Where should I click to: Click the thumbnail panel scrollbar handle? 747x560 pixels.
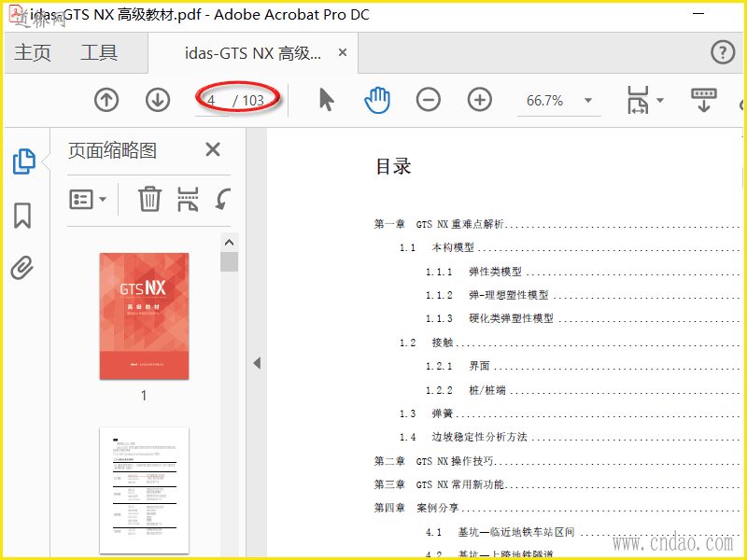coord(229,262)
